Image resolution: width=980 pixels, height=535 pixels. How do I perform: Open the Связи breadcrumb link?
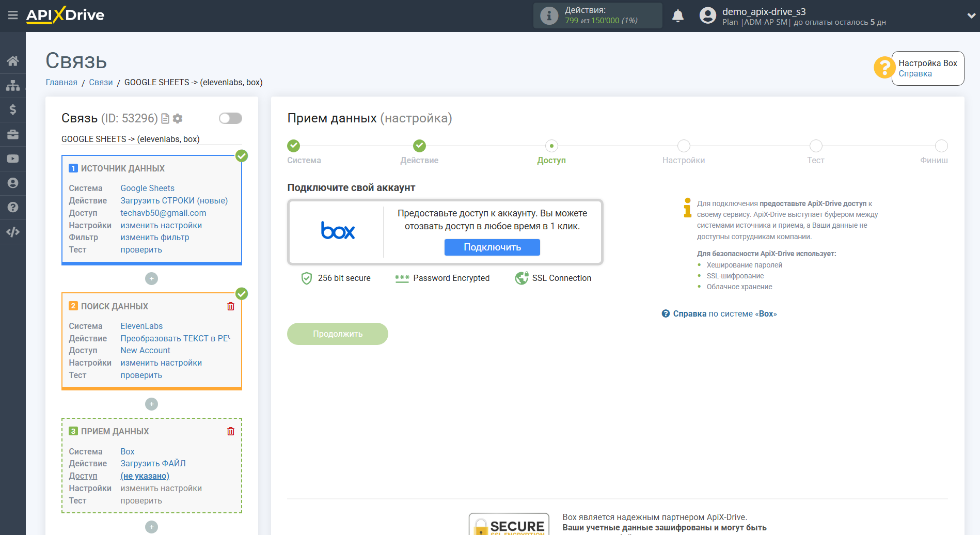coord(101,83)
